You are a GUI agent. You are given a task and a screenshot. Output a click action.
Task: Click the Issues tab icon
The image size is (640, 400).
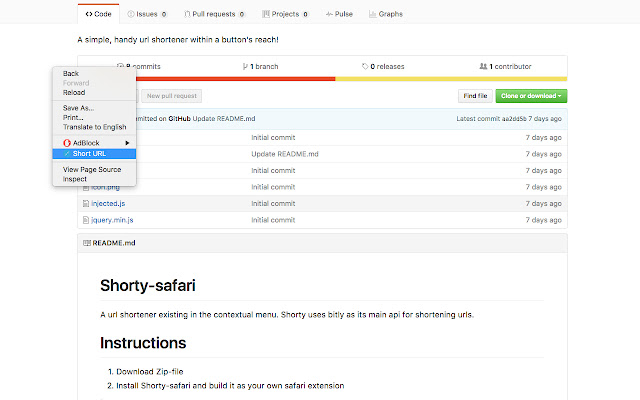(x=131, y=14)
